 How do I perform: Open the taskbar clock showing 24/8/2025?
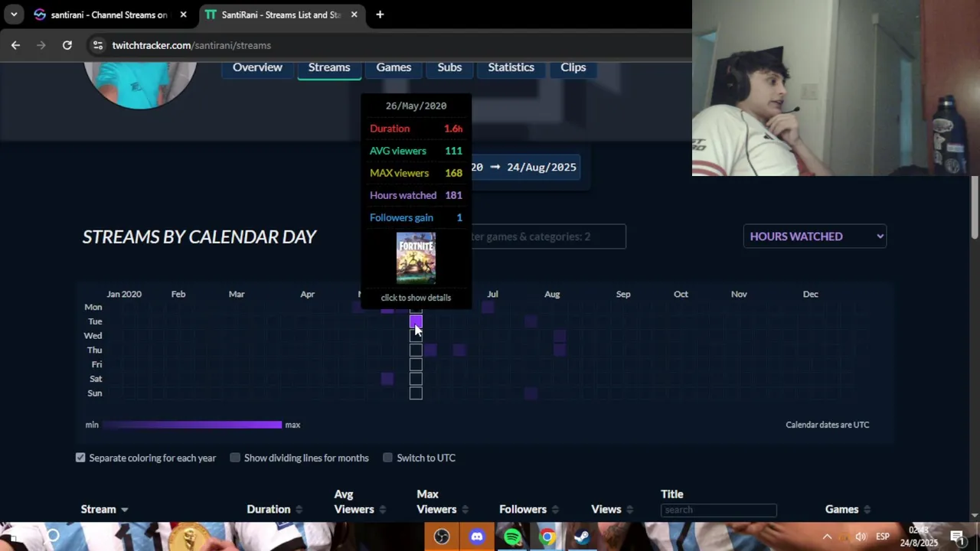919,536
